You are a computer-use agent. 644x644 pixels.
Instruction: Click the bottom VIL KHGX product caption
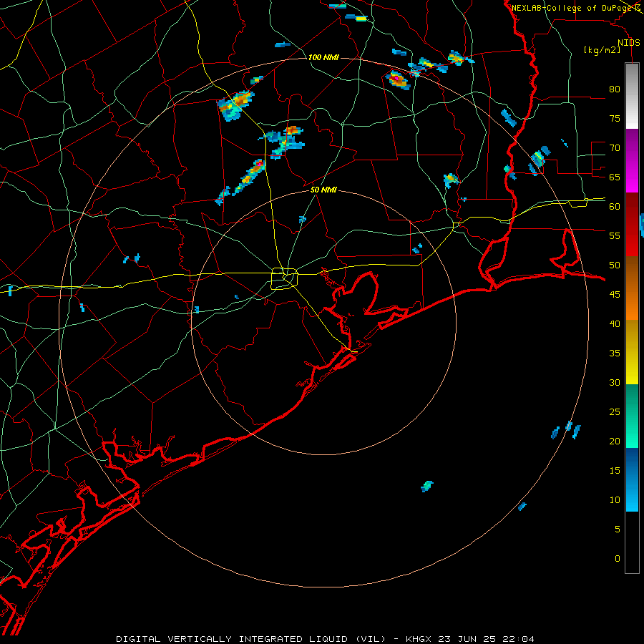tap(326, 639)
